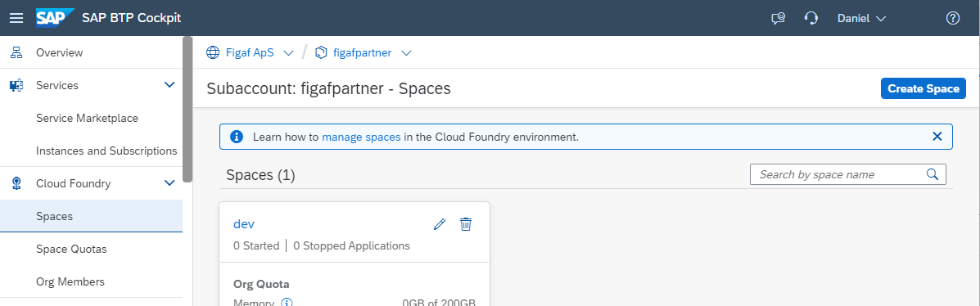
Task: Open the manage spaces link
Action: click(x=361, y=136)
